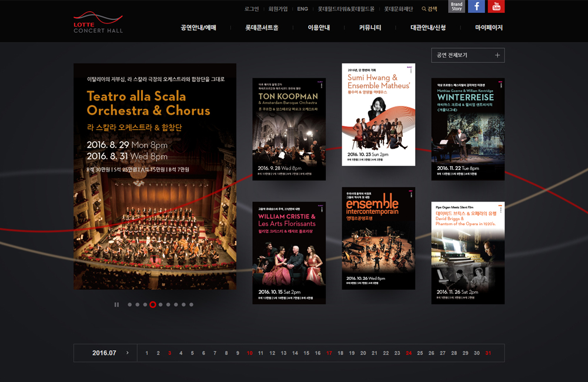
Task: Open the 대관안내/신청 menu
Action: (x=428, y=28)
